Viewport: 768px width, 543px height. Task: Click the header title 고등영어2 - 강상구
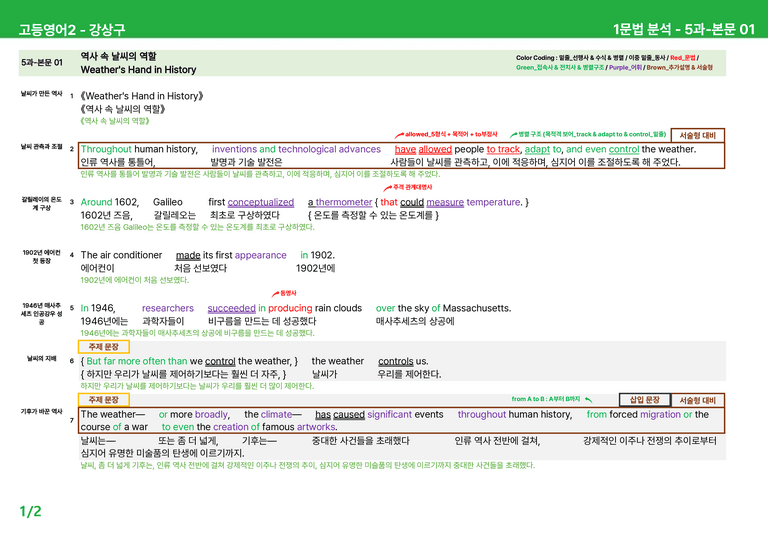pyautogui.click(x=72, y=29)
